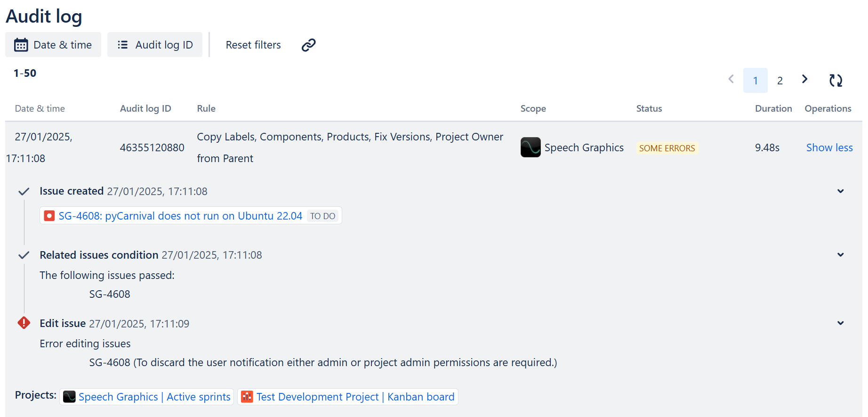Viewport: 868px width, 417px height.
Task: Click the Status column header
Action: [x=649, y=108]
